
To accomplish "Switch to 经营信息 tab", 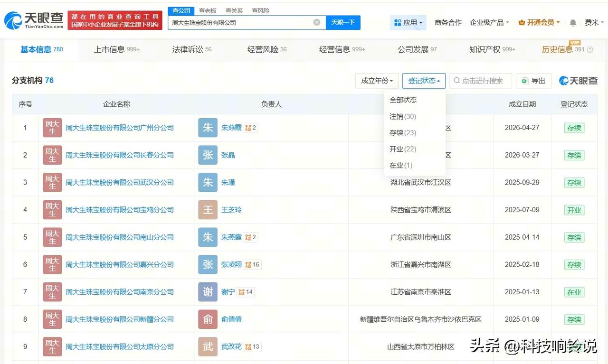I will [342, 49].
